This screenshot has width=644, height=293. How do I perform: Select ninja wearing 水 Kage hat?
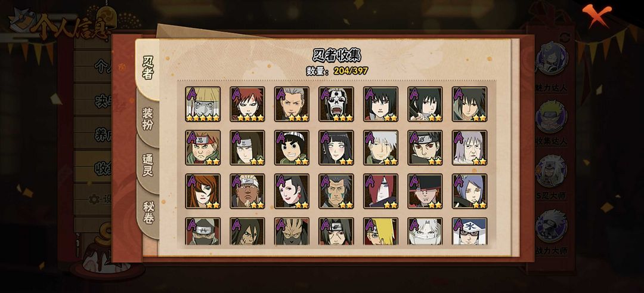point(469,232)
